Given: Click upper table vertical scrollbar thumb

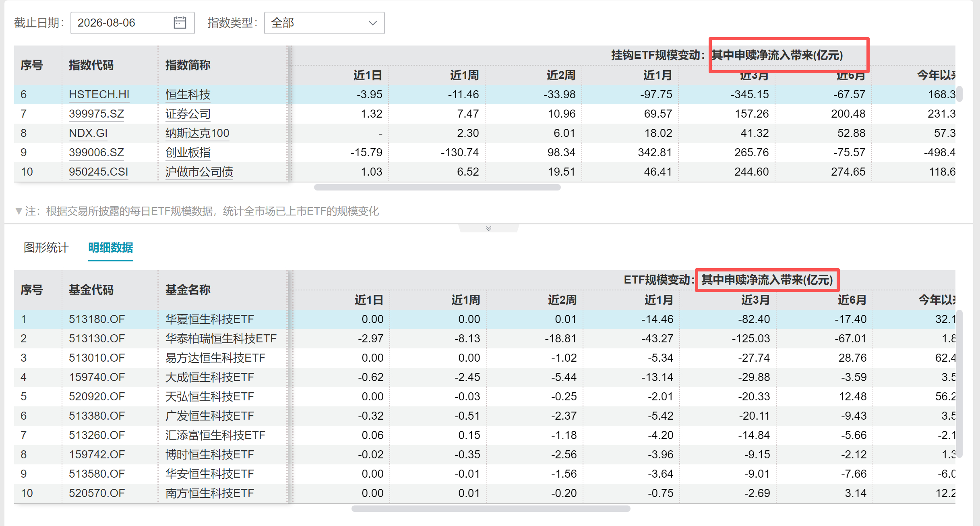Looking at the screenshot, I should [959, 94].
